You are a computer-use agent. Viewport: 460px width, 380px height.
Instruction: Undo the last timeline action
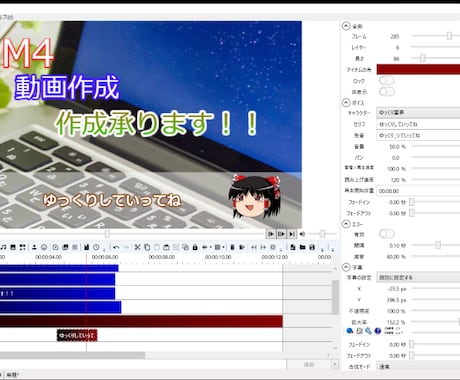pyautogui.click(x=116, y=247)
